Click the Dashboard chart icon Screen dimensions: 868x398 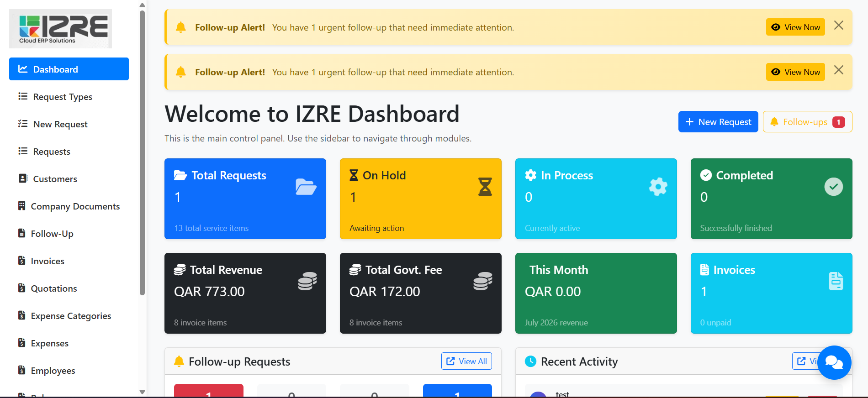(x=23, y=69)
